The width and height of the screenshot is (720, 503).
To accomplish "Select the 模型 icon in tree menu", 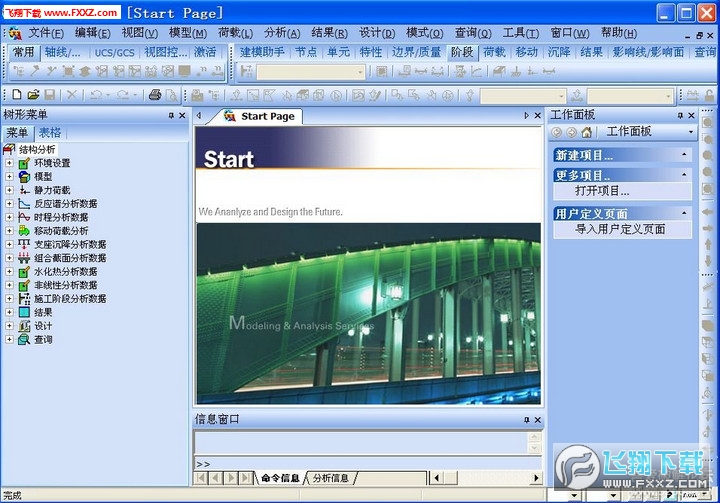I will pos(25,176).
